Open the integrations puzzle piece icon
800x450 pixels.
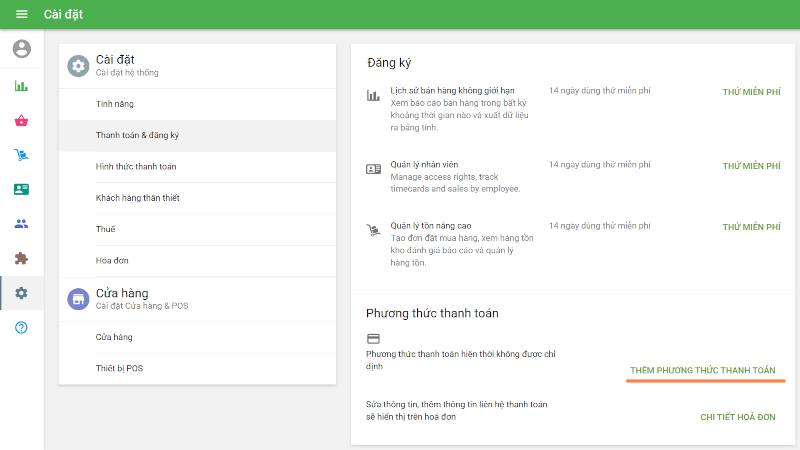click(21, 258)
